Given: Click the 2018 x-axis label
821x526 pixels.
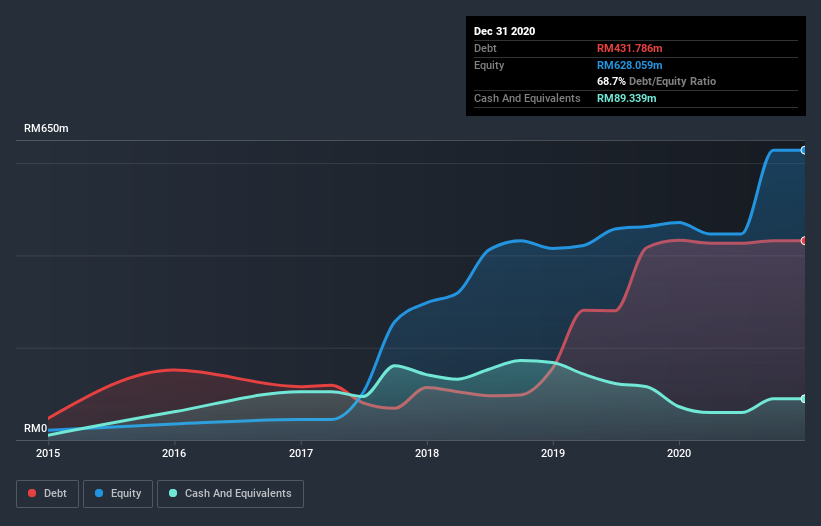Looking at the screenshot, I should pyautogui.click(x=427, y=453).
